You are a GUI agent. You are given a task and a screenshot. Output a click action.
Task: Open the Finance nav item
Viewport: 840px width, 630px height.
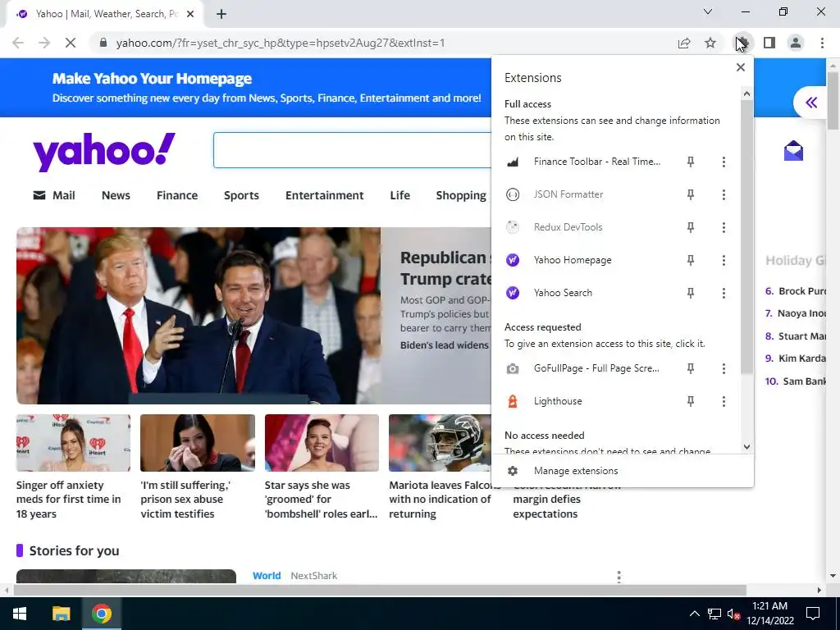(x=177, y=195)
